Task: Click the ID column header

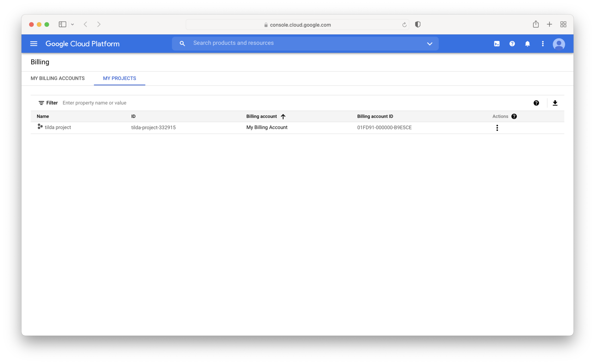Action: pyautogui.click(x=134, y=116)
